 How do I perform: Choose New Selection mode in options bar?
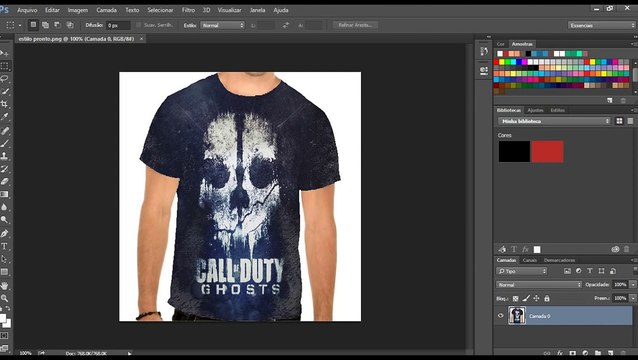click(33, 25)
